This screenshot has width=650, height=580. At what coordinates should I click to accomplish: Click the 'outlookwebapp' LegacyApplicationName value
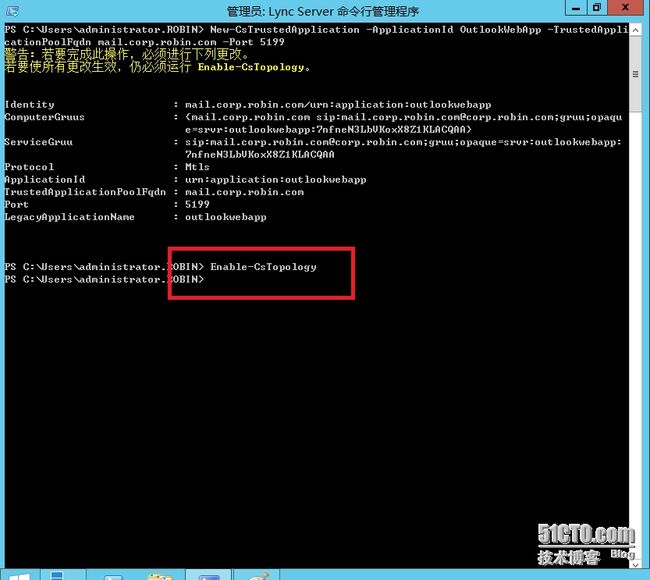click(226, 217)
